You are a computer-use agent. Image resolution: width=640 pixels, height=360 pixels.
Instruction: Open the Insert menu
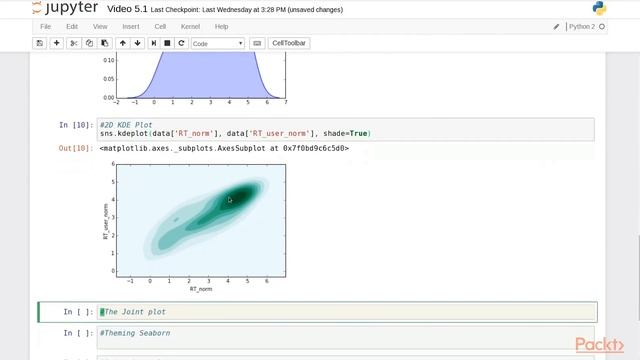pyautogui.click(x=131, y=27)
